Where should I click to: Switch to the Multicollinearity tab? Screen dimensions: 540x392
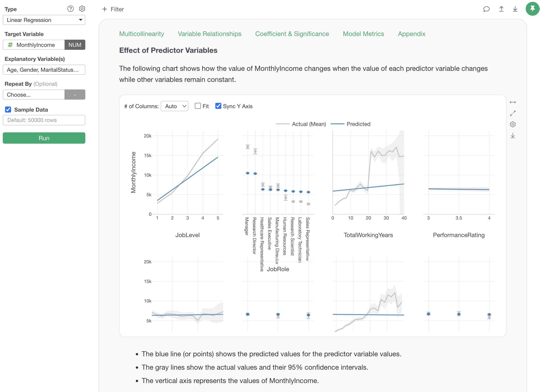pos(141,34)
